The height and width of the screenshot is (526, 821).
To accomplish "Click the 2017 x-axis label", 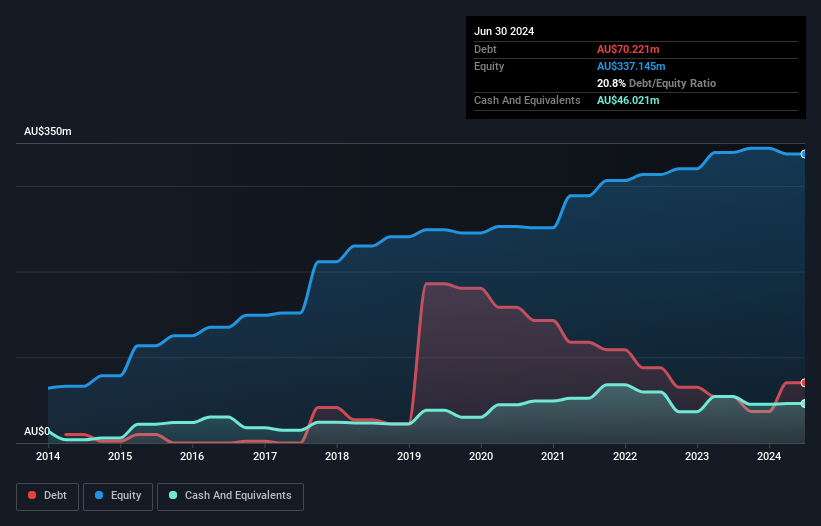I will pos(265,456).
